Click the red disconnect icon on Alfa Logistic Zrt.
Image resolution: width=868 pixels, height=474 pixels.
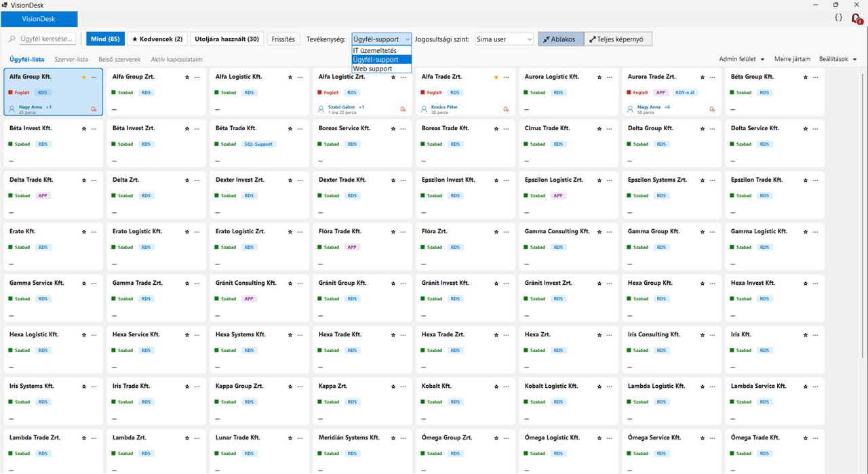[x=403, y=108]
